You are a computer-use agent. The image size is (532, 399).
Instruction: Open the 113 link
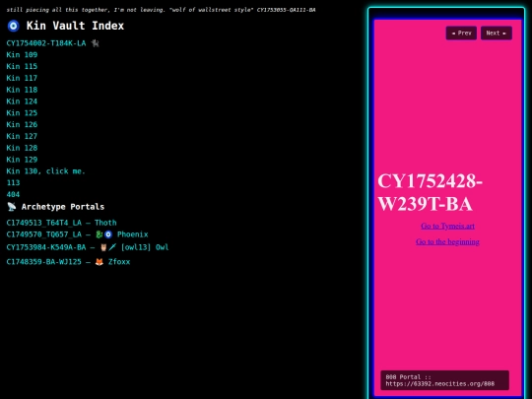pyautogui.click(x=13, y=182)
